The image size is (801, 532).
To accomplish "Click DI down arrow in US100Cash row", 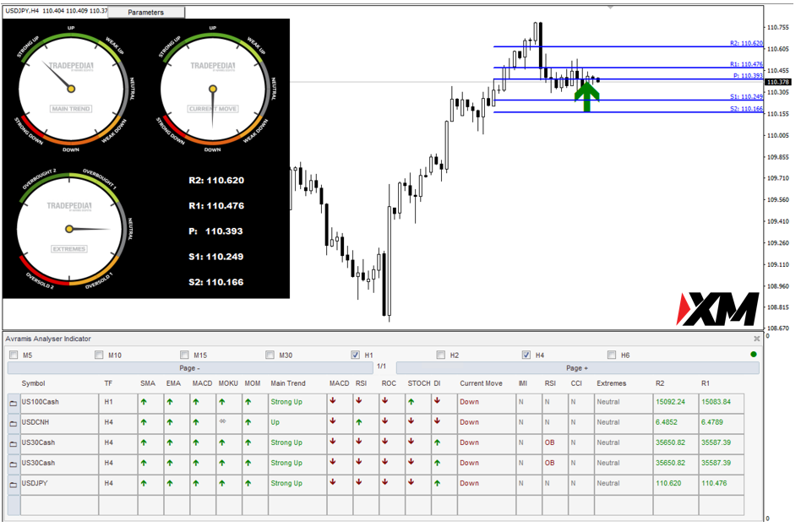I will click(438, 401).
